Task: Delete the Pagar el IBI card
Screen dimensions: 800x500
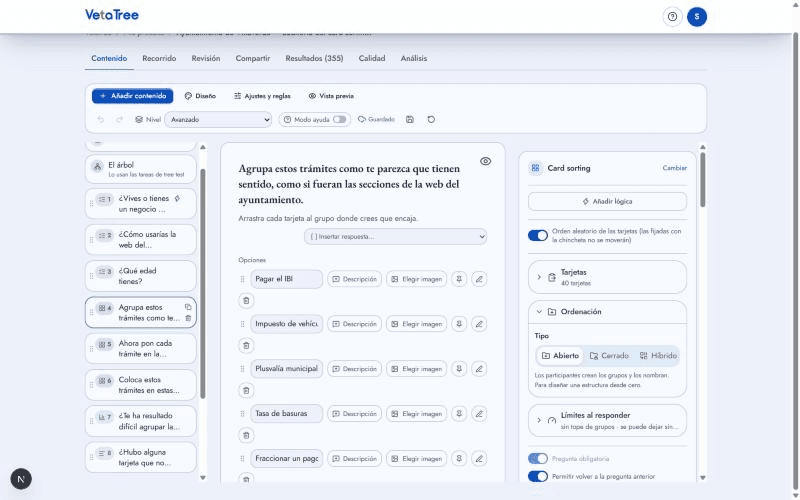Action: [x=246, y=301]
